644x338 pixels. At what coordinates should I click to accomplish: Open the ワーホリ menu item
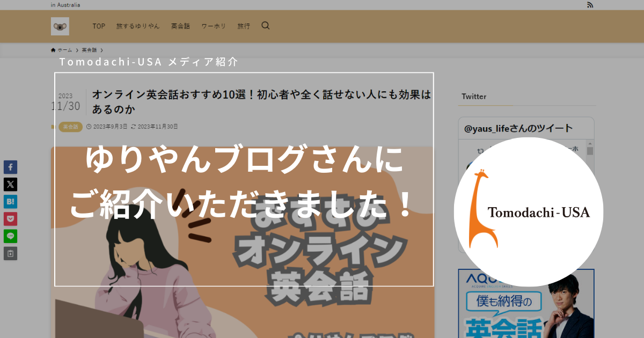(x=214, y=26)
